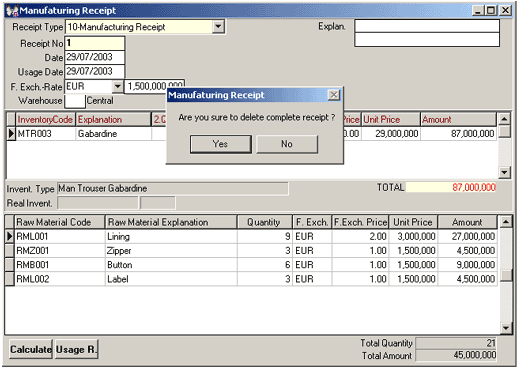This screenshot has width=520, height=370.
Task: Confirm deletion with the Yes button
Action: click(221, 144)
